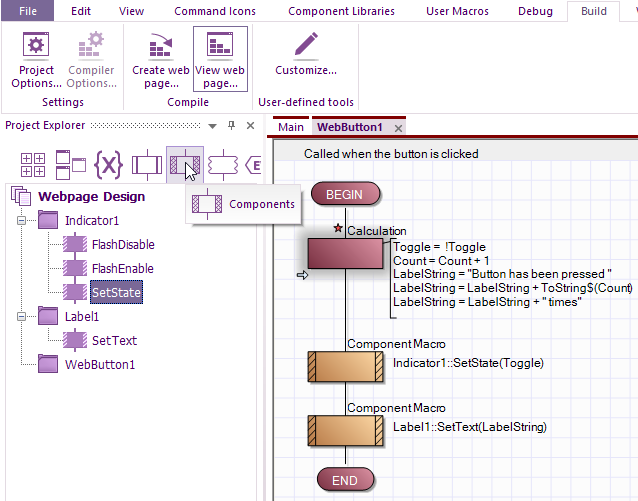Open the variables {X} view in Project Explorer
The height and width of the screenshot is (501, 638).
tap(109, 165)
